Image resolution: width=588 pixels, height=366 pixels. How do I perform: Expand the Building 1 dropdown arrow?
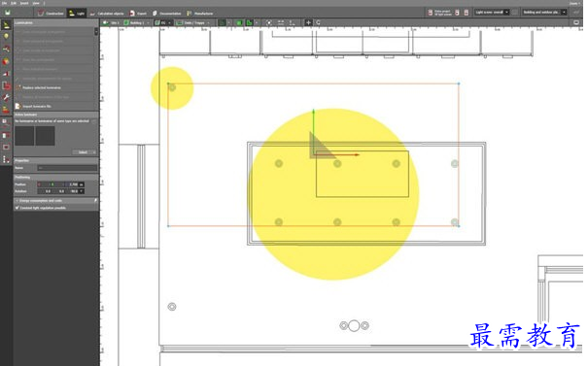[149, 23]
